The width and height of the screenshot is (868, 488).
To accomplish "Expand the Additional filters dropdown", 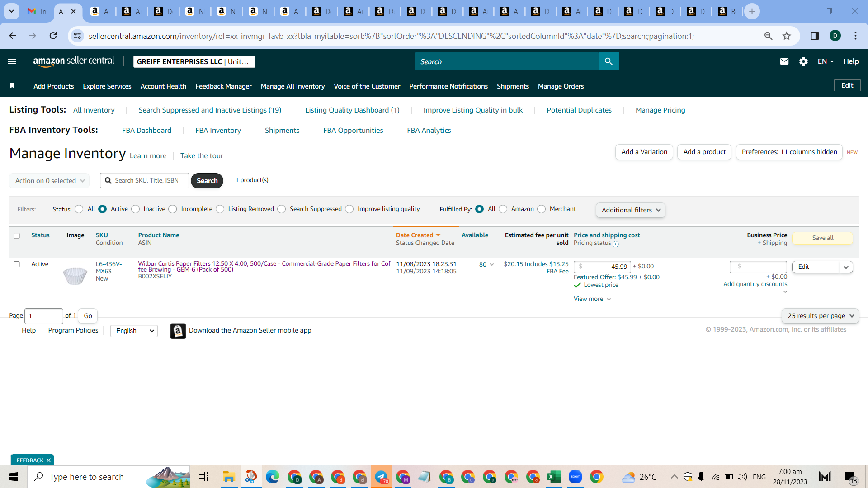I will (x=630, y=210).
